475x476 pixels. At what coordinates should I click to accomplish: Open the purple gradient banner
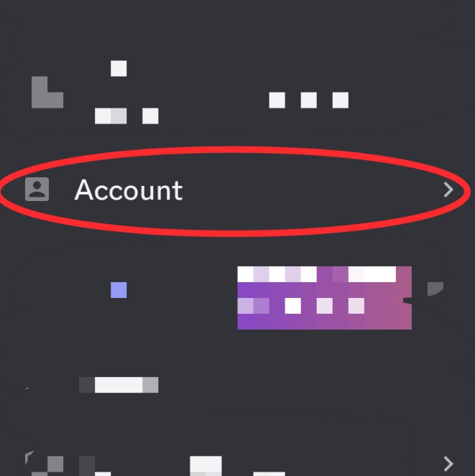tap(324, 298)
